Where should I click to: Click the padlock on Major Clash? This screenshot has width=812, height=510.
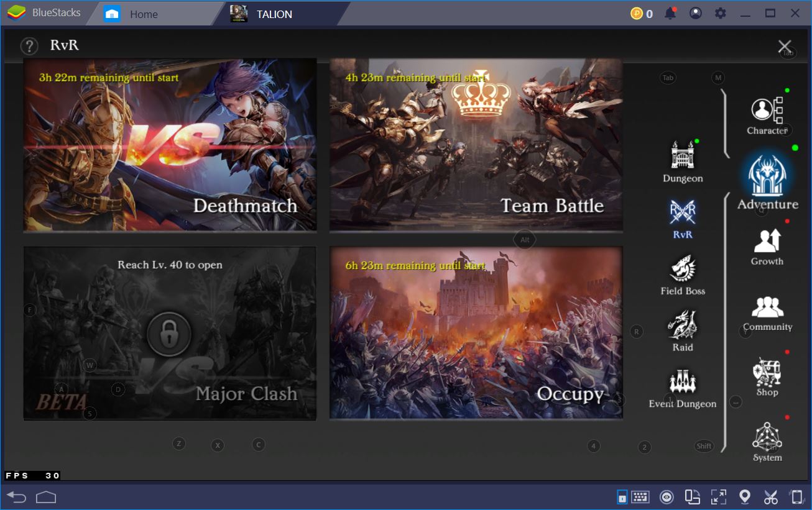tap(168, 334)
